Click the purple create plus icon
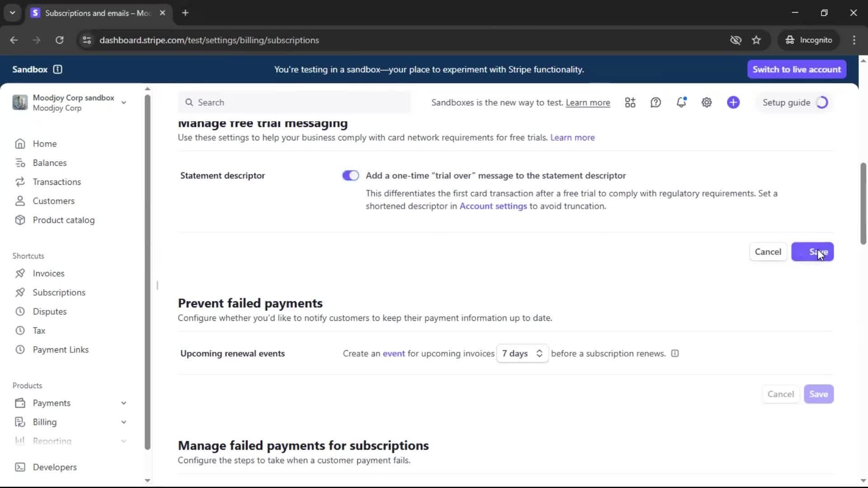This screenshot has height=488, width=868. click(x=733, y=103)
